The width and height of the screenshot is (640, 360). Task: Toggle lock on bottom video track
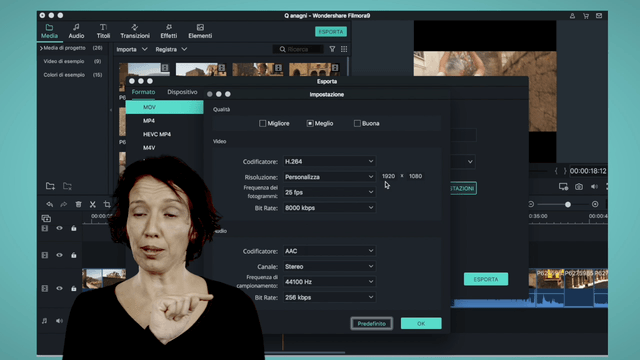(73, 288)
